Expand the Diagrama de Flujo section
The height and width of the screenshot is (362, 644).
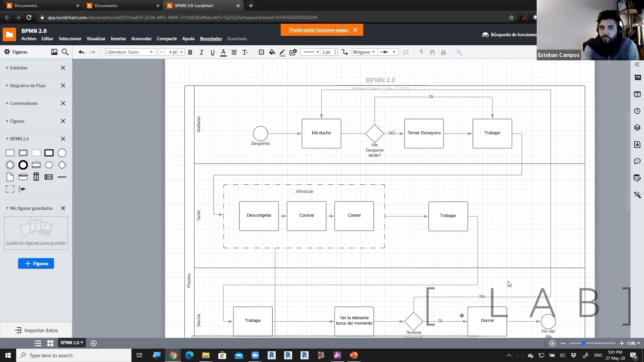[28, 85]
